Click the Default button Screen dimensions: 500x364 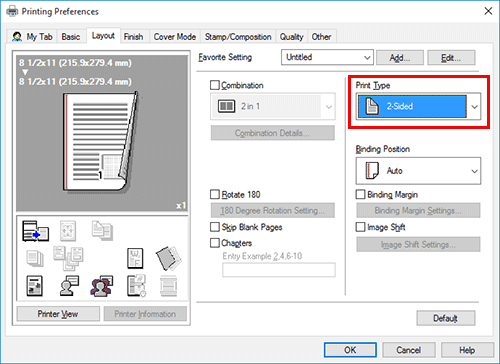click(x=446, y=318)
